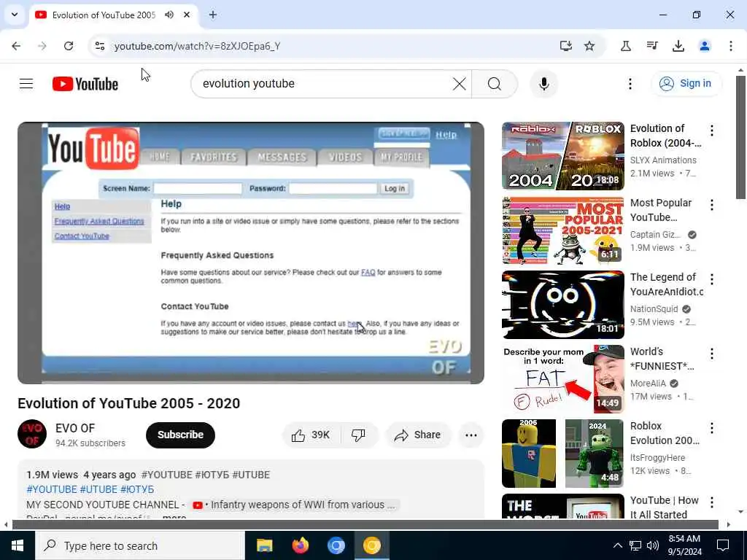Viewport: 747px width, 560px height.
Task: Click the SLYX Animations channel name
Action: [663, 160]
